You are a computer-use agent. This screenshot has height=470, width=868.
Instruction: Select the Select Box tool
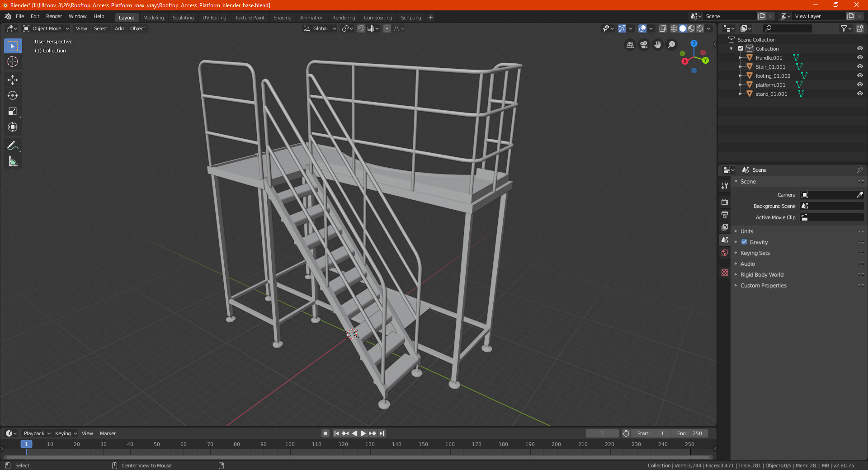(x=13, y=46)
